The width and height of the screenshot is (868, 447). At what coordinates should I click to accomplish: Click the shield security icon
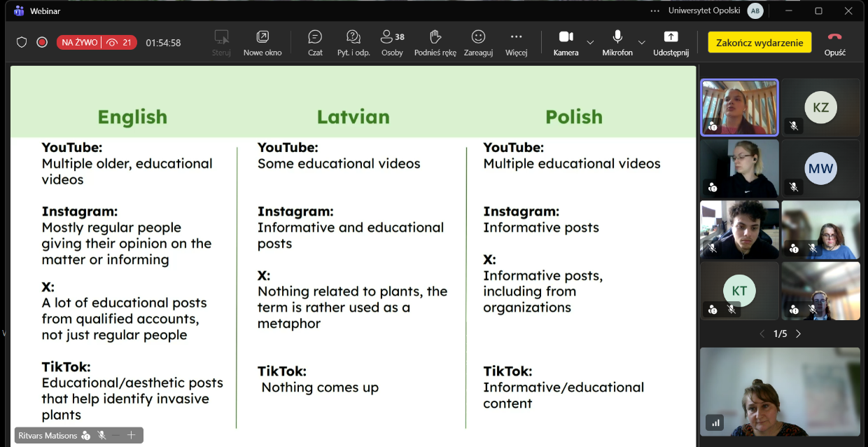pos(22,42)
